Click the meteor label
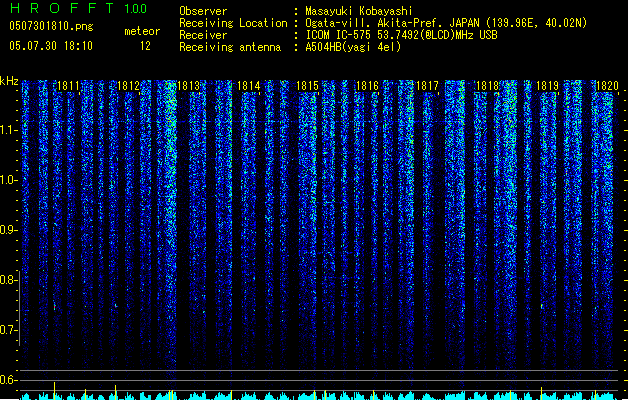 142,31
